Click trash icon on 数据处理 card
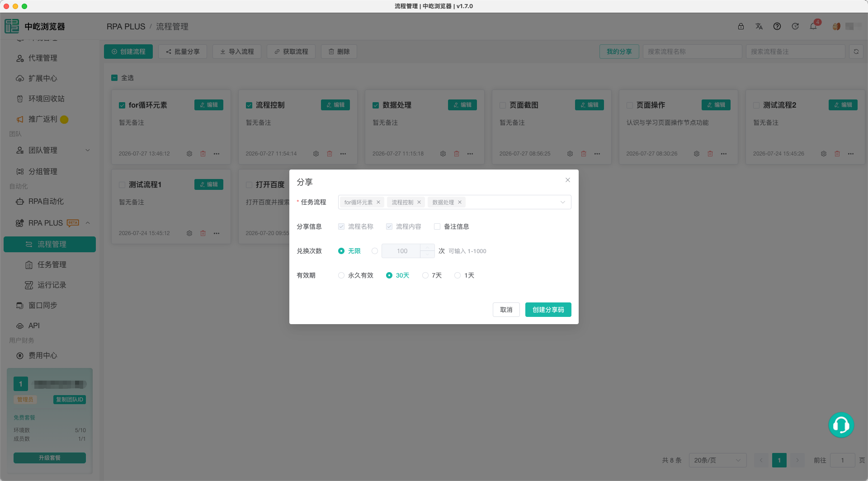 pos(457,154)
